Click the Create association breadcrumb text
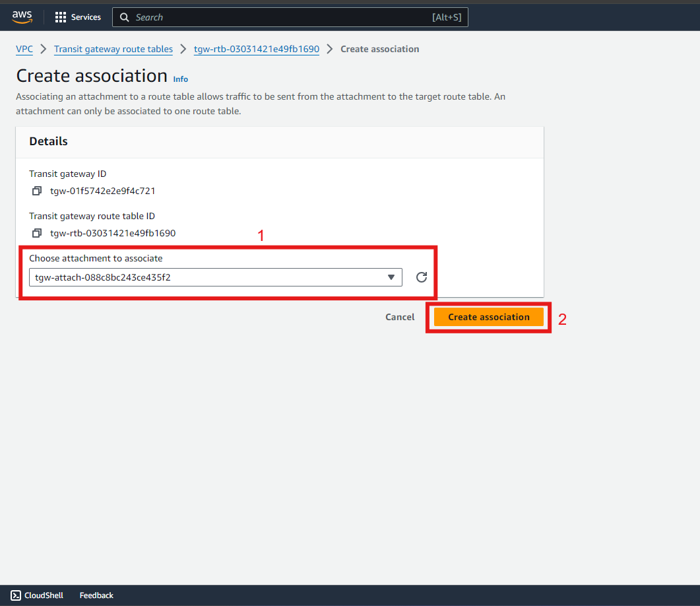The height and width of the screenshot is (606, 700). tap(380, 49)
